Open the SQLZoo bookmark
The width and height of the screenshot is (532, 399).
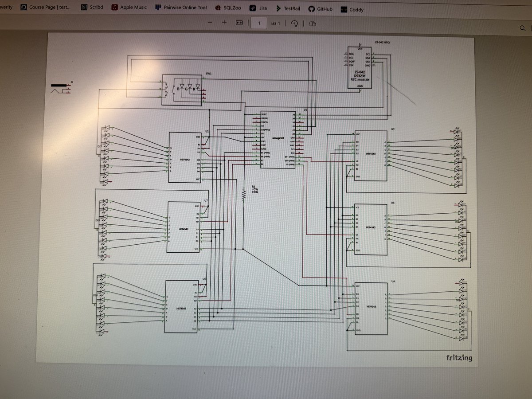point(228,8)
